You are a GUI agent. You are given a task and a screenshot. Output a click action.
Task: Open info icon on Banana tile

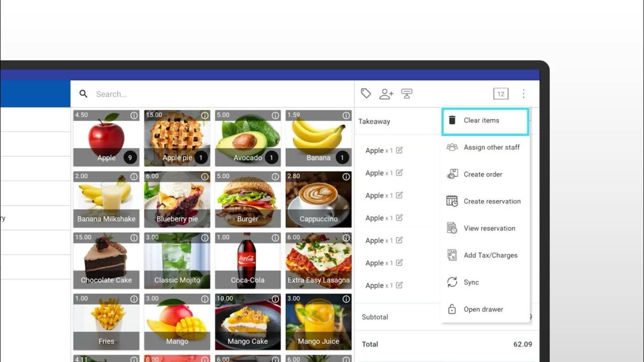(x=346, y=116)
